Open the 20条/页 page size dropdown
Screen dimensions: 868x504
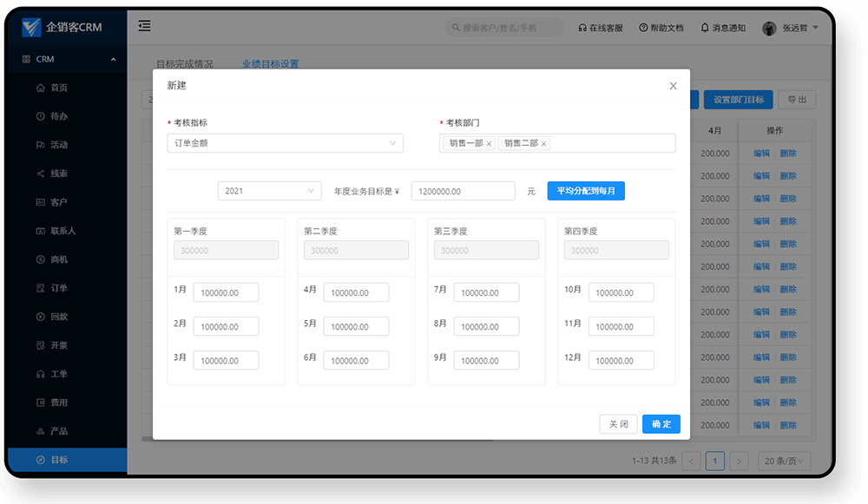coord(784,461)
